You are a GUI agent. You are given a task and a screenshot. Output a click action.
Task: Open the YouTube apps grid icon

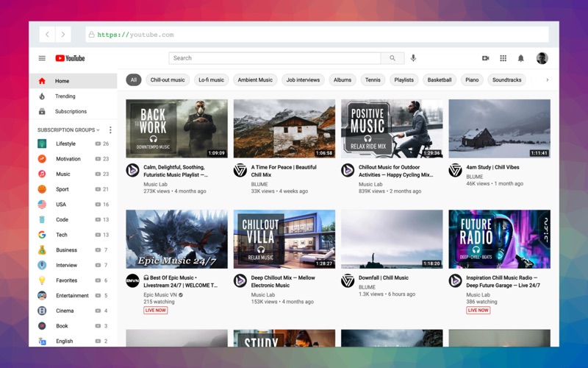[503, 58]
